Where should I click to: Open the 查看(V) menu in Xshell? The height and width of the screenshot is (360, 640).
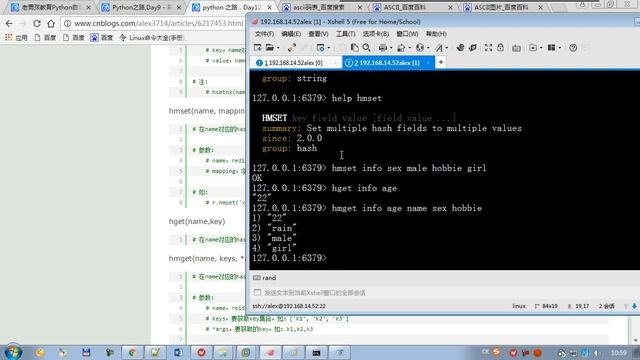(x=318, y=34)
